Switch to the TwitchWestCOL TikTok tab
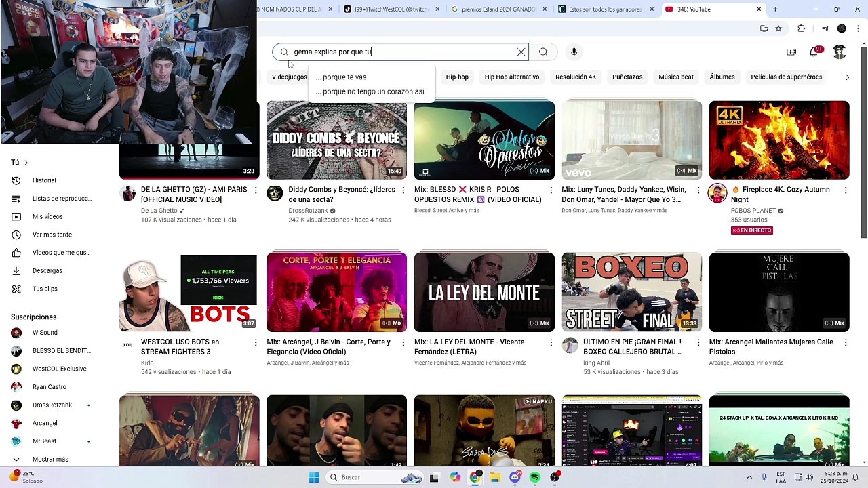This screenshot has width=868, height=488. [x=391, y=9]
